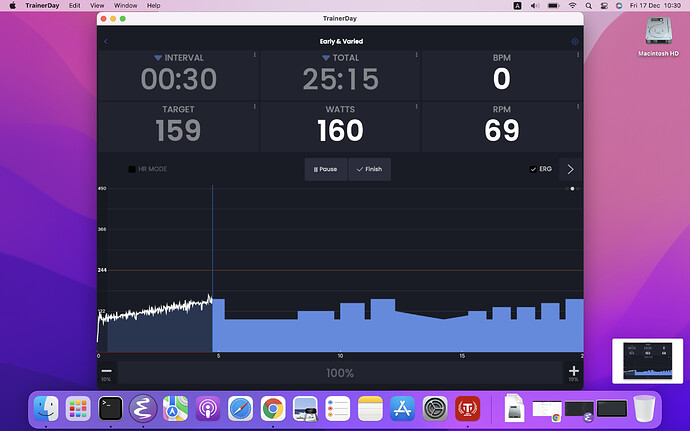Launch Safari from the dock

[x=241, y=409]
